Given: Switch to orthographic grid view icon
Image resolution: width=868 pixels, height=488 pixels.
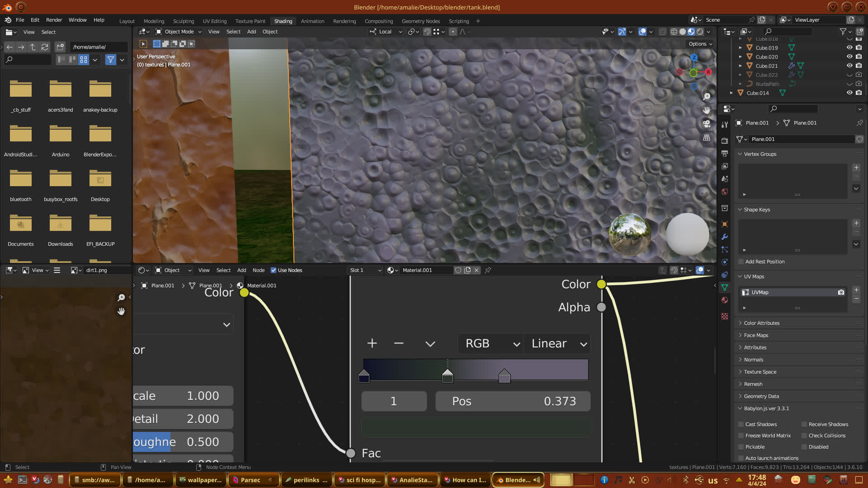Looking at the screenshot, I should (x=707, y=138).
